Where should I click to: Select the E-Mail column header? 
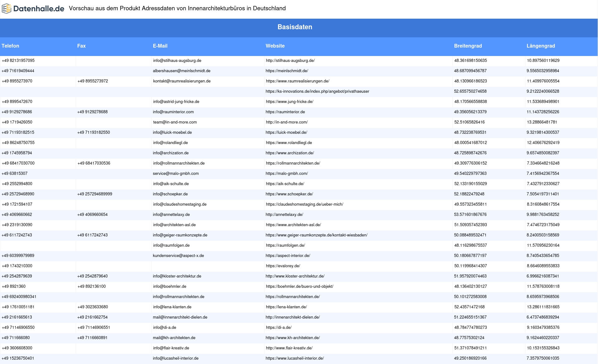(160, 46)
